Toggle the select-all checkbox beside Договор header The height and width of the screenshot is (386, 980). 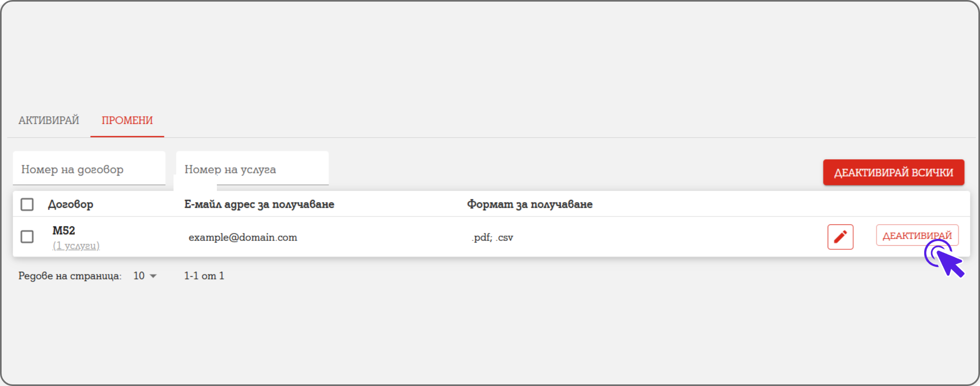[x=27, y=204]
